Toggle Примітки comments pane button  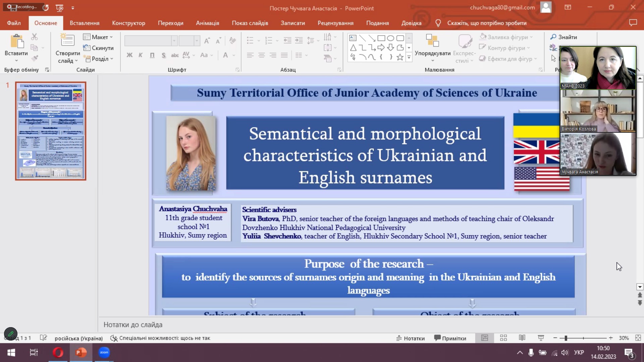pyautogui.click(x=450, y=338)
